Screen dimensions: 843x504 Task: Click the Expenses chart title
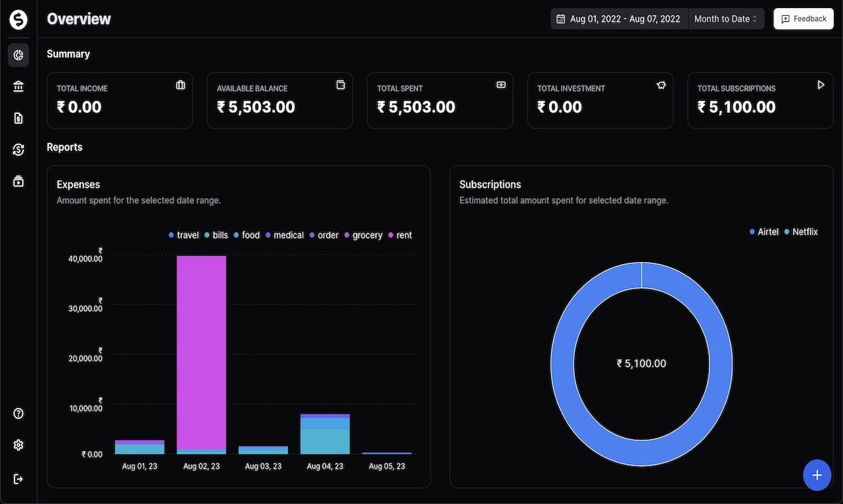click(78, 184)
